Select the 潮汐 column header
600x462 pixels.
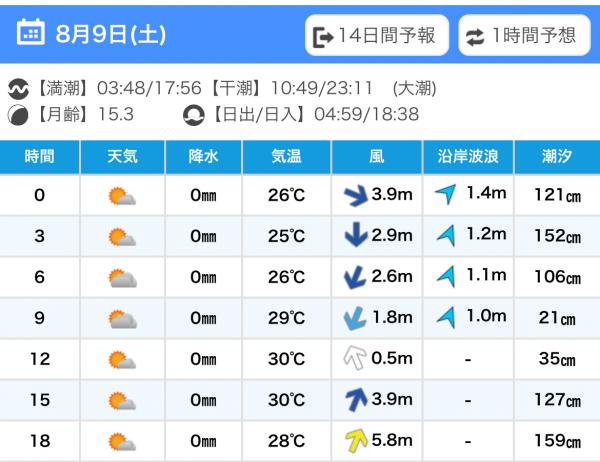pyautogui.click(x=557, y=157)
